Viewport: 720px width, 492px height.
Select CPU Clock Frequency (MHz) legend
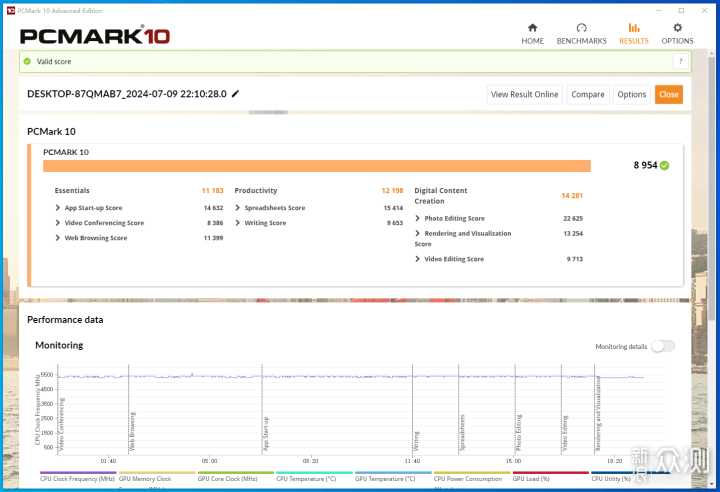pyautogui.click(x=78, y=478)
